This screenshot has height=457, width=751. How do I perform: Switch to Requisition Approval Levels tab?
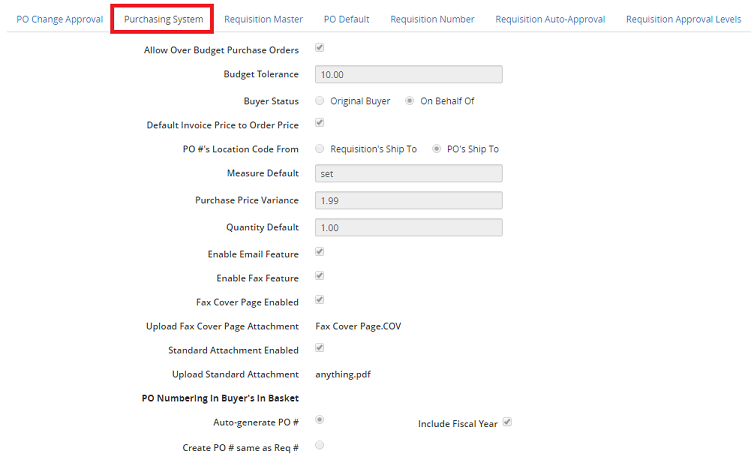tap(683, 19)
